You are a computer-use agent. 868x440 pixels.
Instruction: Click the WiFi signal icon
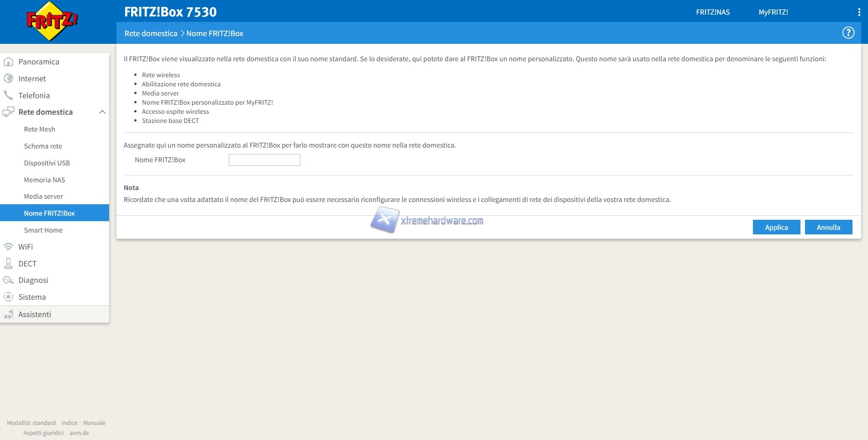8,247
